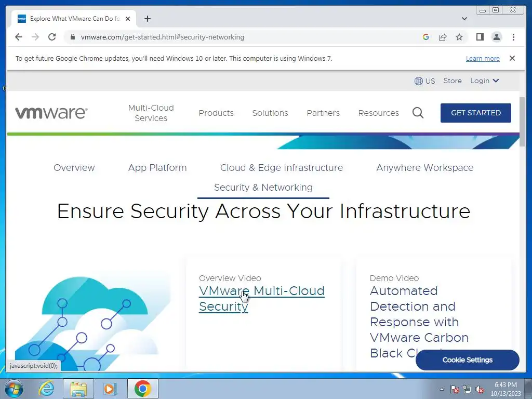Image resolution: width=532 pixels, height=399 pixels.
Task: Open the Learn more link
Action: 483,58
